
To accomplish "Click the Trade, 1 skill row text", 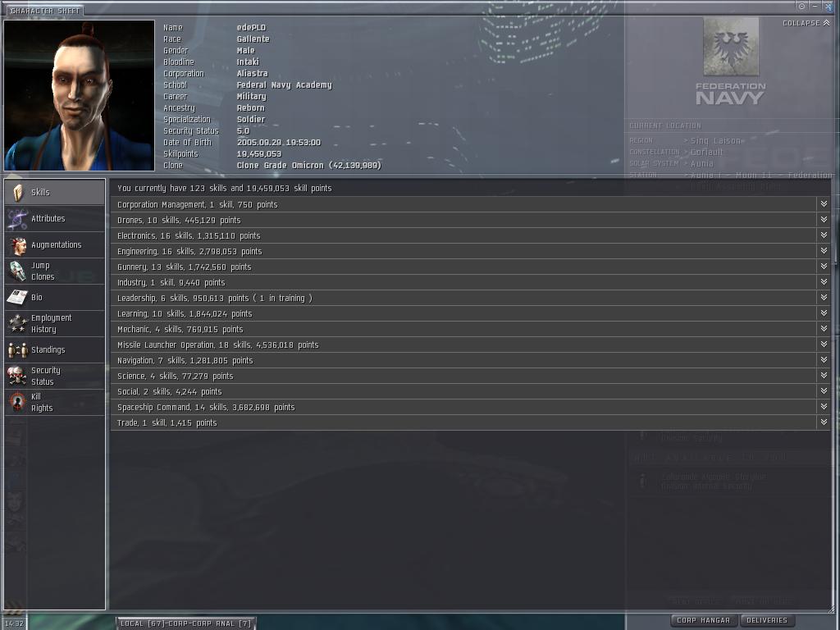I will coord(167,422).
